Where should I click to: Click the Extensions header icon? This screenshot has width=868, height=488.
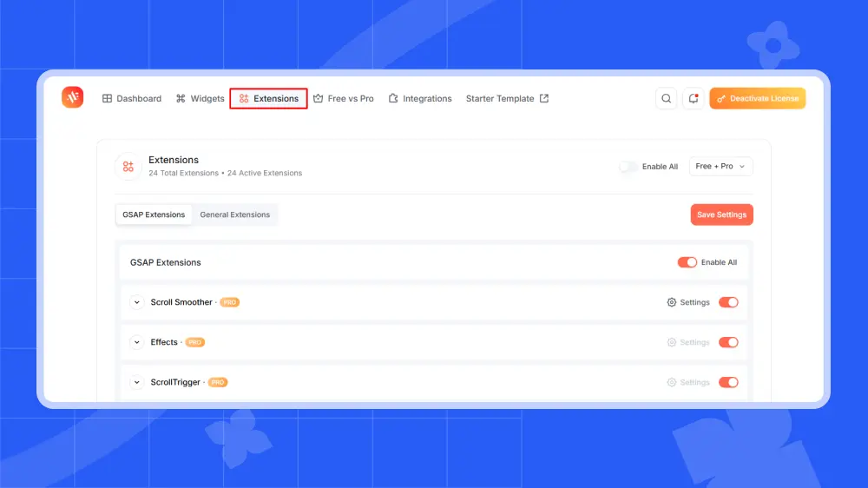coord(128,166)
